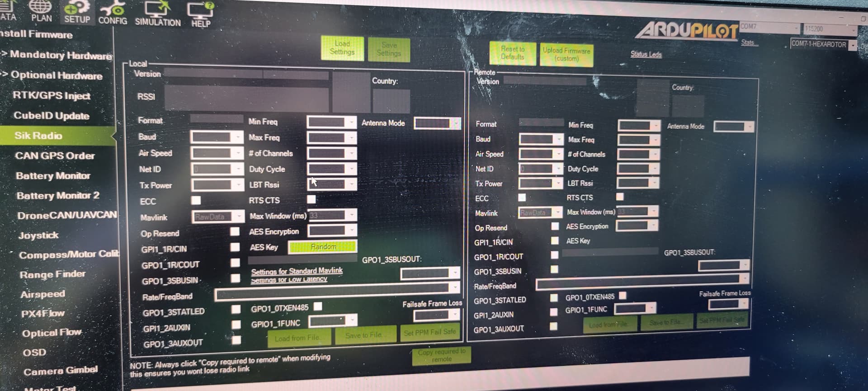Viewport: 868px width, 391px height.
Task: Click local Save to File button
Action: point(365,335)
